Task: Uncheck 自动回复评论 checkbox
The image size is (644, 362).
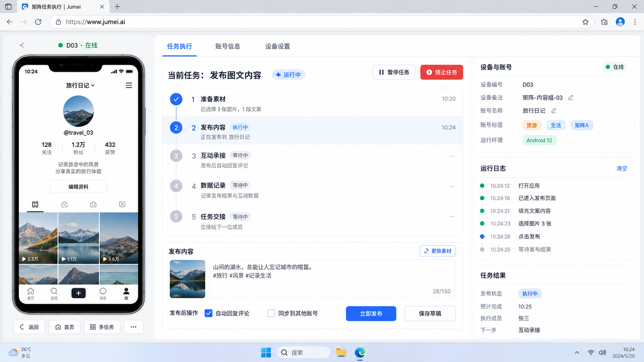Action: 208,313
